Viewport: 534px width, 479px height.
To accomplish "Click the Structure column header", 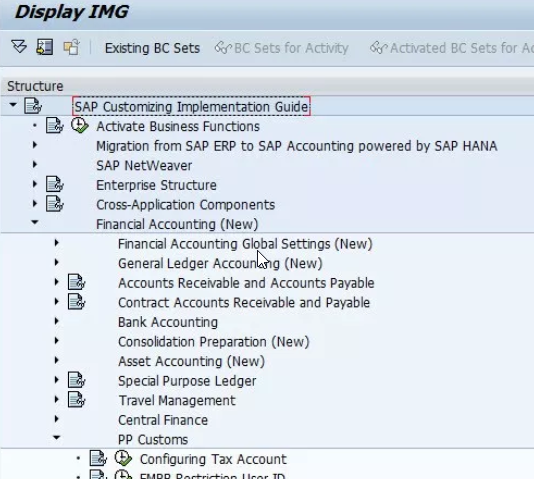I will click(x=35, y=86).
